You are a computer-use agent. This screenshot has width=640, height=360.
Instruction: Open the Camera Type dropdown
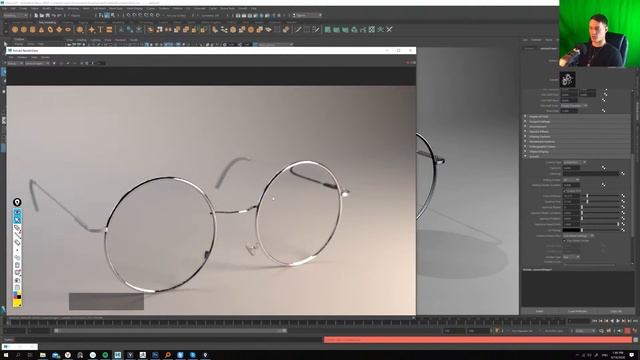tap(575, 162)
